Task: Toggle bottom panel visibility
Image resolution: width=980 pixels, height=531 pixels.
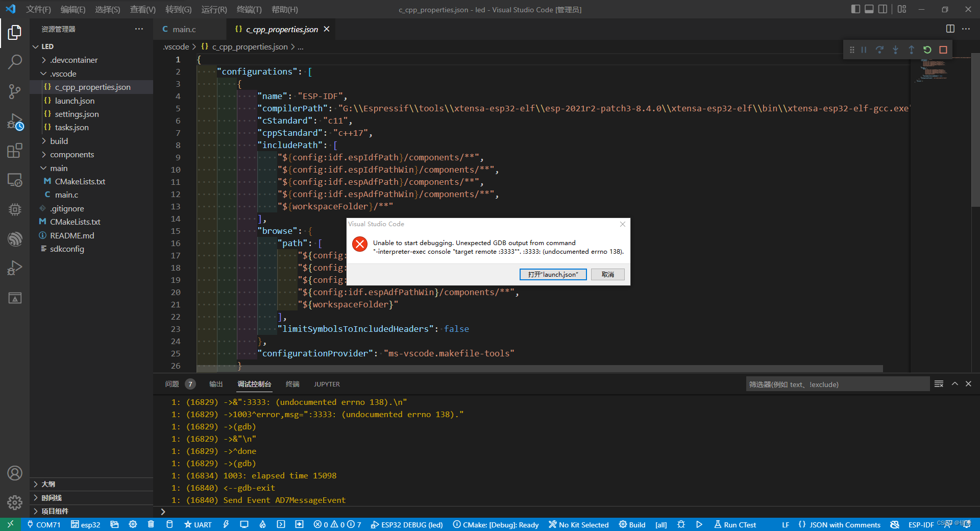Action: point(869,9)
